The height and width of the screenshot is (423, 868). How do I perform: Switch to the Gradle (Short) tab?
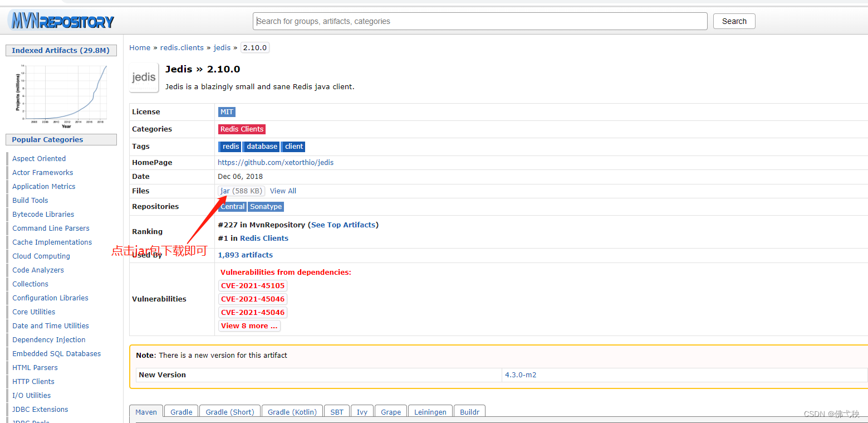coord(230,412)
